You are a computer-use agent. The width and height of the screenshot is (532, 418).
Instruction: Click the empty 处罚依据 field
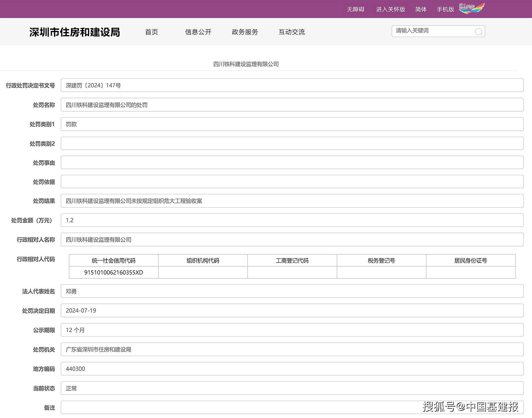(292, 181)
